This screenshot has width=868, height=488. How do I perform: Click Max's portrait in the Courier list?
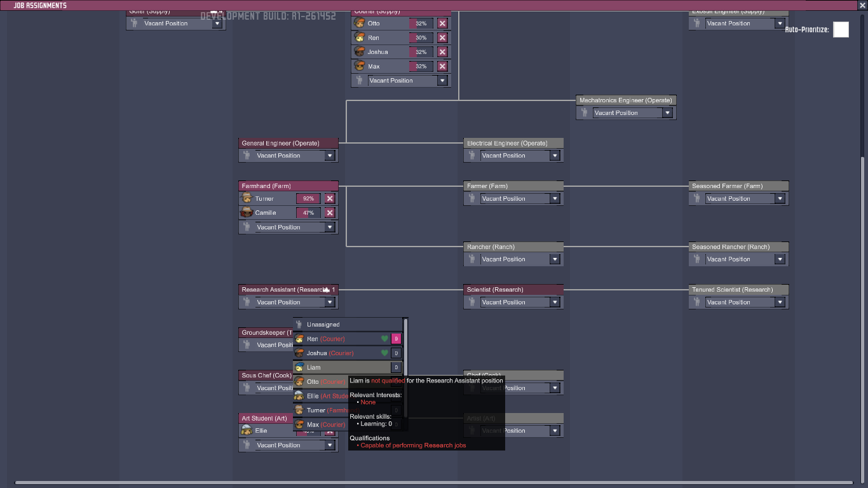click(x=359, y=66)
